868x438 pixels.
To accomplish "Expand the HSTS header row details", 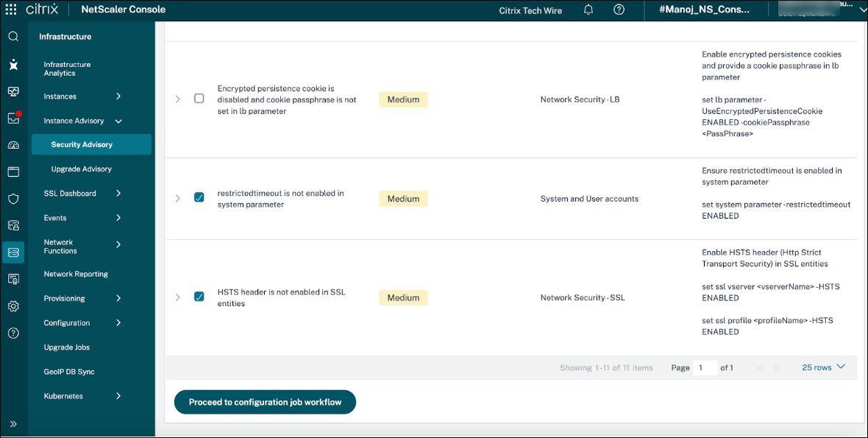I will [177, 297].
